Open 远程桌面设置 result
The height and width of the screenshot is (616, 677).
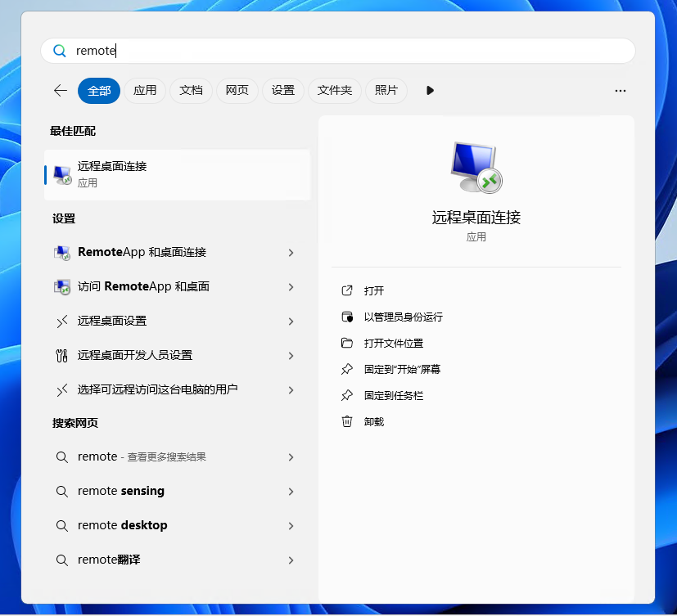click(x=112, y=321)
